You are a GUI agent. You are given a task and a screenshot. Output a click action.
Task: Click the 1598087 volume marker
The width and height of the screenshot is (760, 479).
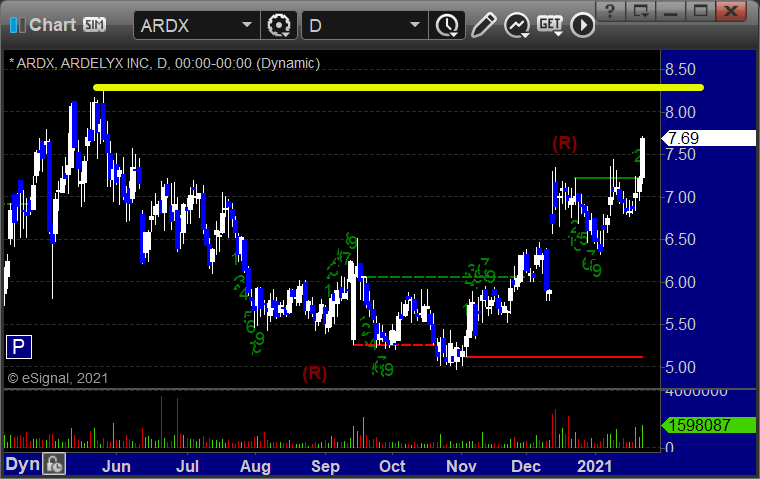(x=709, y=425)
